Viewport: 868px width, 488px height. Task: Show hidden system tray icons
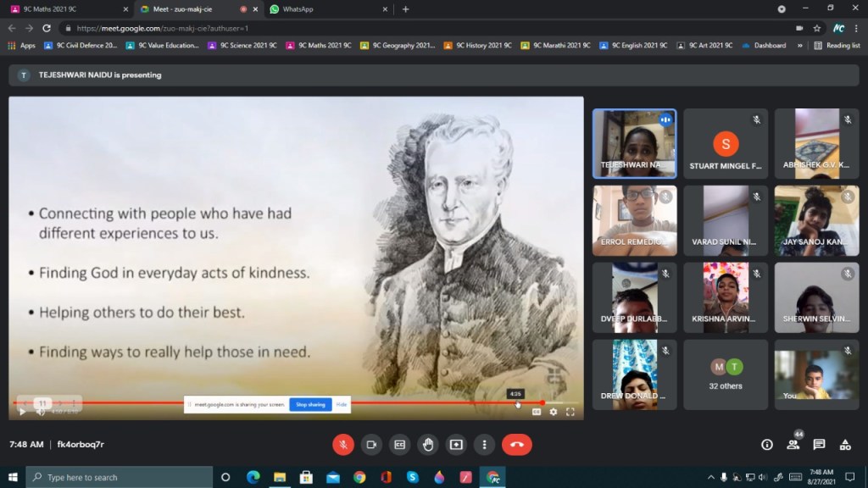tap(709, 477)
